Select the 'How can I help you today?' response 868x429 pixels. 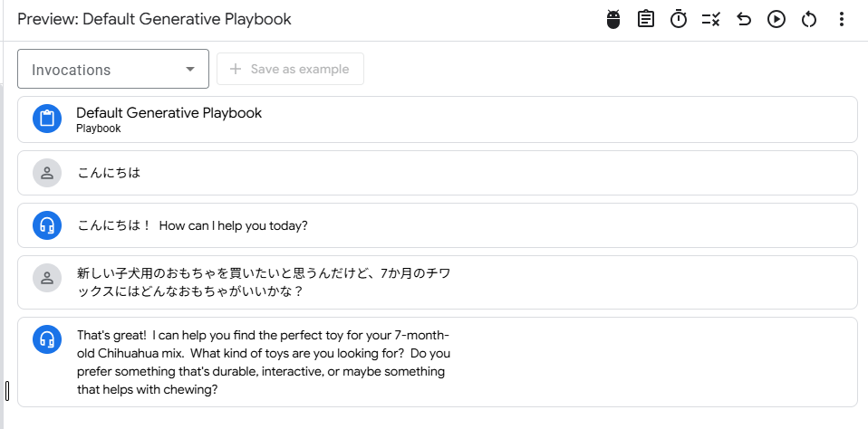point(438,225)
